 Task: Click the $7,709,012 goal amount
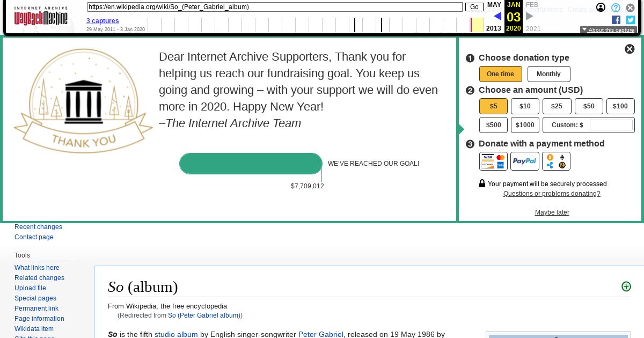pyautogui.click(x=308, y=186)
